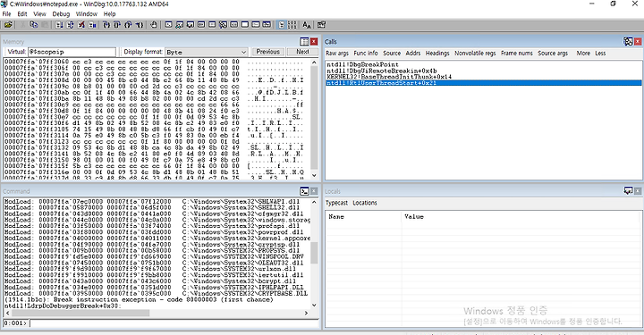Click the Step Into icon
The height and width of the screenshot is (335, 644).
tap(106, 25)
